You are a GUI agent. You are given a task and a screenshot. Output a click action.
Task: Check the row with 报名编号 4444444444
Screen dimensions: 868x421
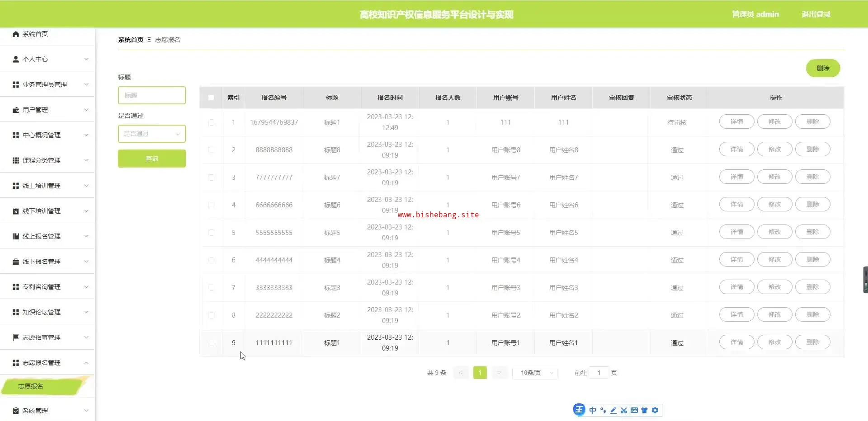click(x=211, y=260)
